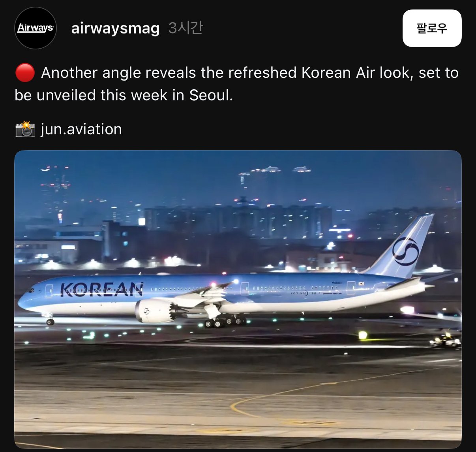Viewport: 476px width, 452px height.
Task: Tap the KOREAN lettering on the fuselage
Action: point(102,289)
